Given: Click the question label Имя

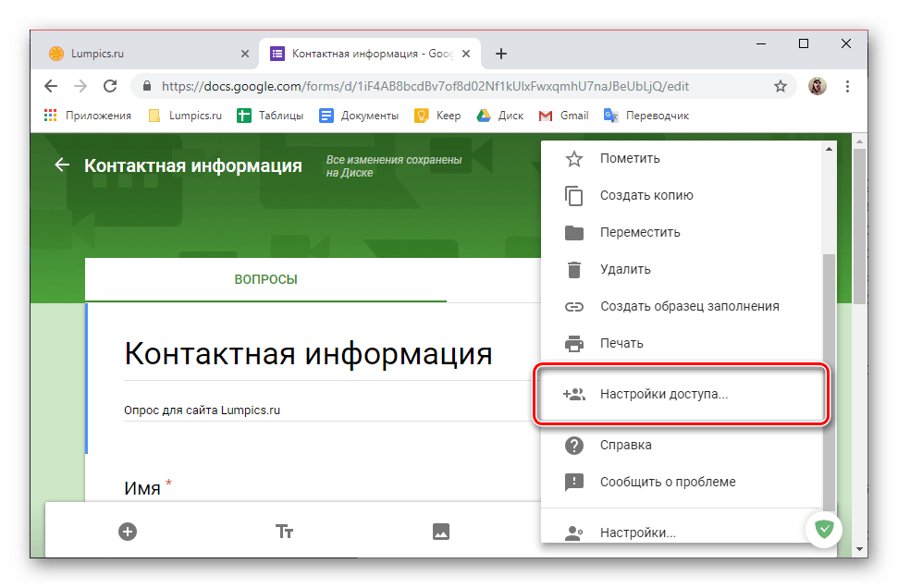Looking at the screenshot, I should click(x=142, y=488).
